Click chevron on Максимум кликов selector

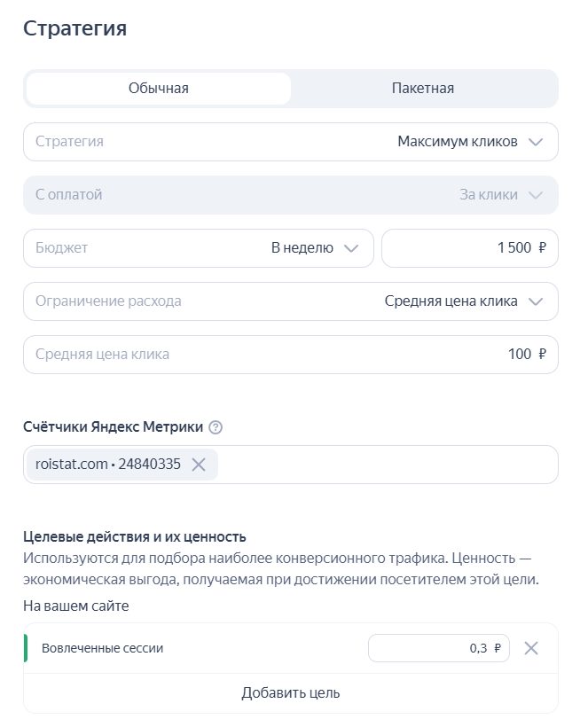pos(537,142)
